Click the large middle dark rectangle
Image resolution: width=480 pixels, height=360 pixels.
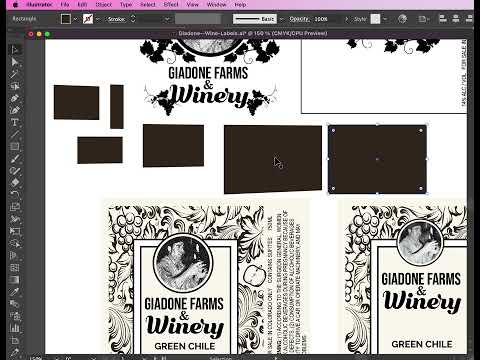click(x=273, y=159)
